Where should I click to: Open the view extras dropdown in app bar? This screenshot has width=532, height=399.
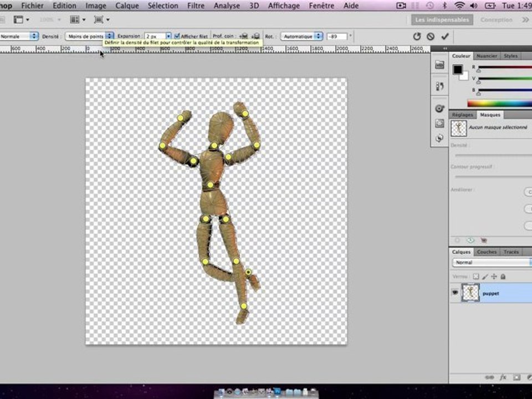pyautogui.click(x=21, y=20)
